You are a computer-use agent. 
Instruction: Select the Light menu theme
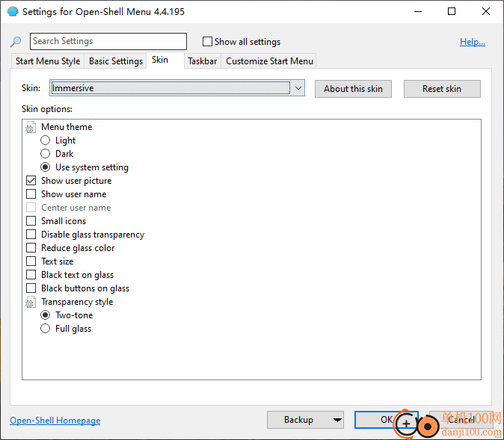coord(46,140)
